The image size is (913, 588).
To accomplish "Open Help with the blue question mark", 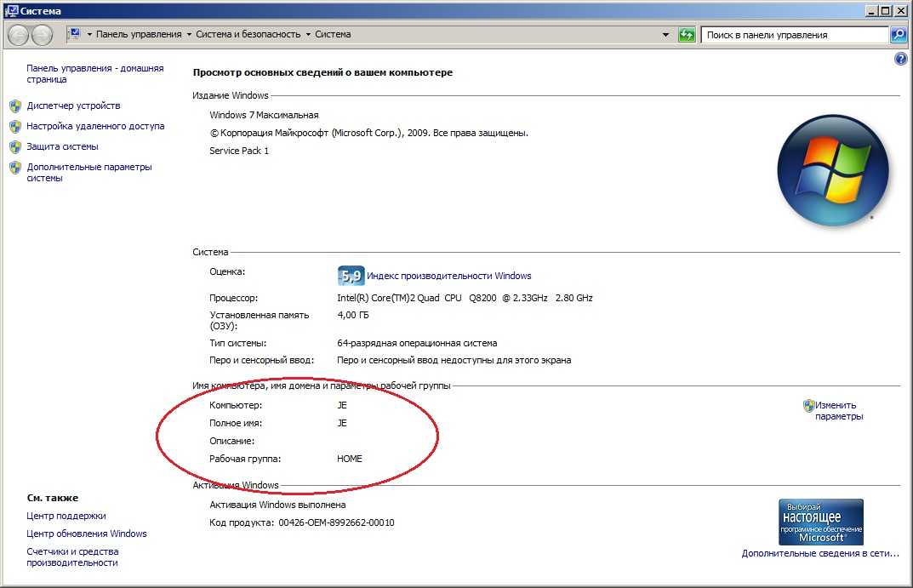I will [901, 59].
